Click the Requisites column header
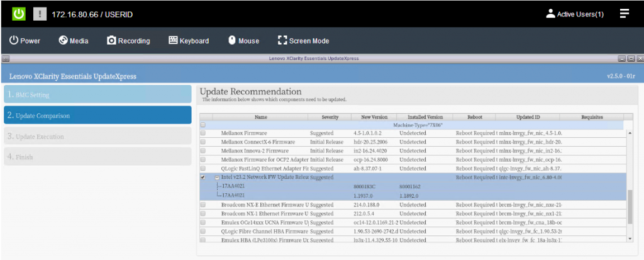Image resolution: width=644 pixels, height=260 pixels. pos(592,117)
